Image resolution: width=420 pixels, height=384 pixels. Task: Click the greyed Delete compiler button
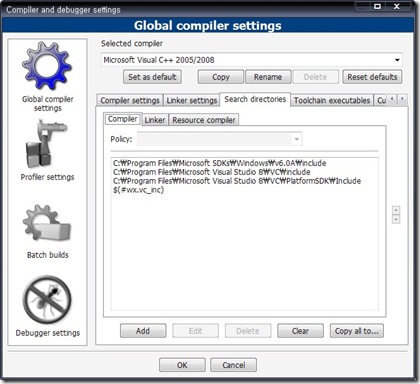[x=315, y=77]
